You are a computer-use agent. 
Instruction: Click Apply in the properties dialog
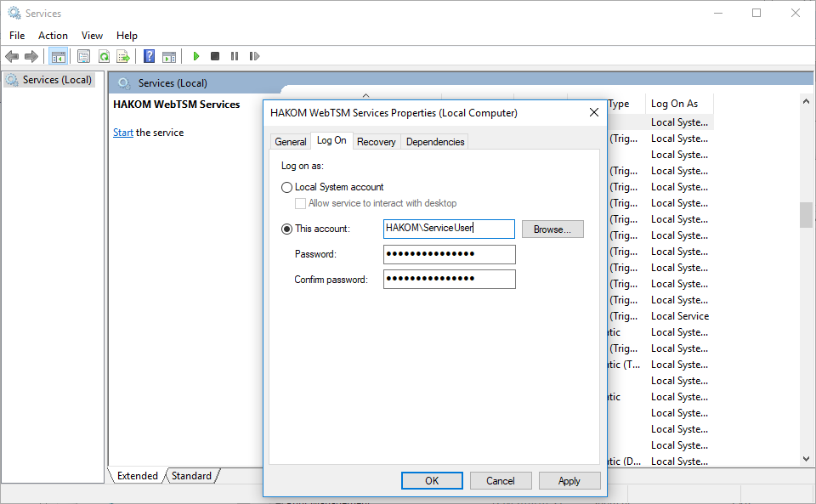(569, 481)
